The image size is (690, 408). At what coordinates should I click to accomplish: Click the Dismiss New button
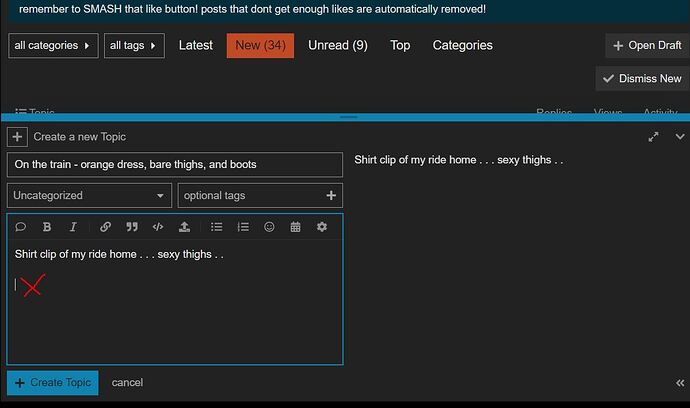(642, 79)
